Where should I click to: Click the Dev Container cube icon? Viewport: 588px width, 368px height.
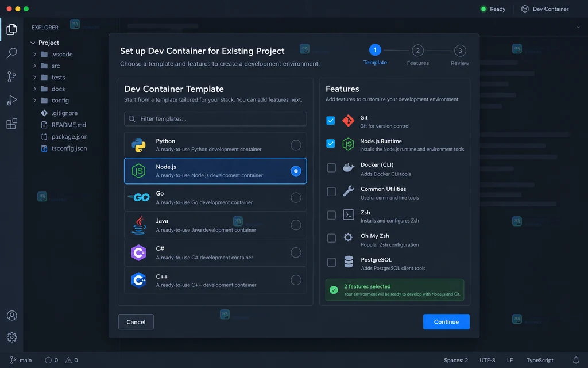(525, 9)
